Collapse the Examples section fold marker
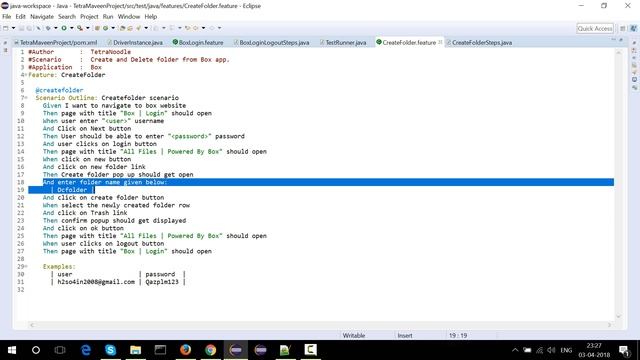Image resolution: width=640 pixels, height=360 pixels. [x=26, y=267]
